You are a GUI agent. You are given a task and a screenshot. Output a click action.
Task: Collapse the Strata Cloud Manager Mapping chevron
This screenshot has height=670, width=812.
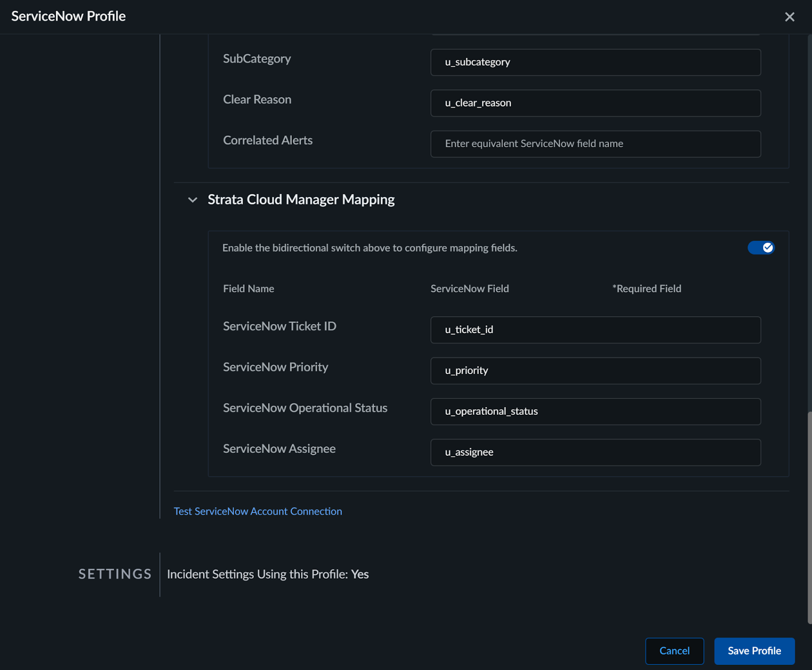click(192, 200)
